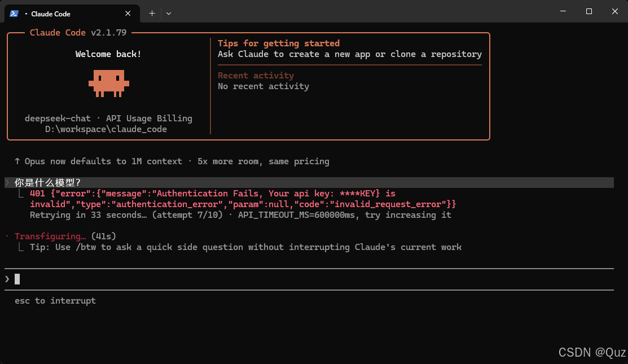Minimize the terminal window
628x364 pixels.
[x=563, y=11]
